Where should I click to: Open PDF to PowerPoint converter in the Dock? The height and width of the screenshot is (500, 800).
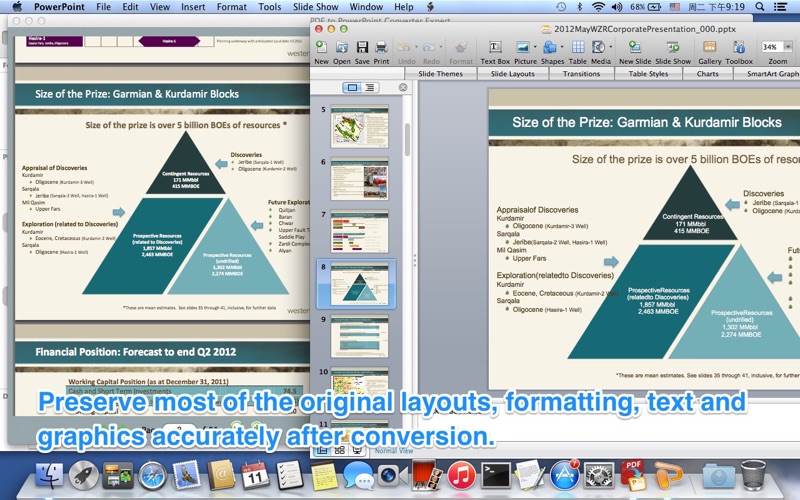633,474
